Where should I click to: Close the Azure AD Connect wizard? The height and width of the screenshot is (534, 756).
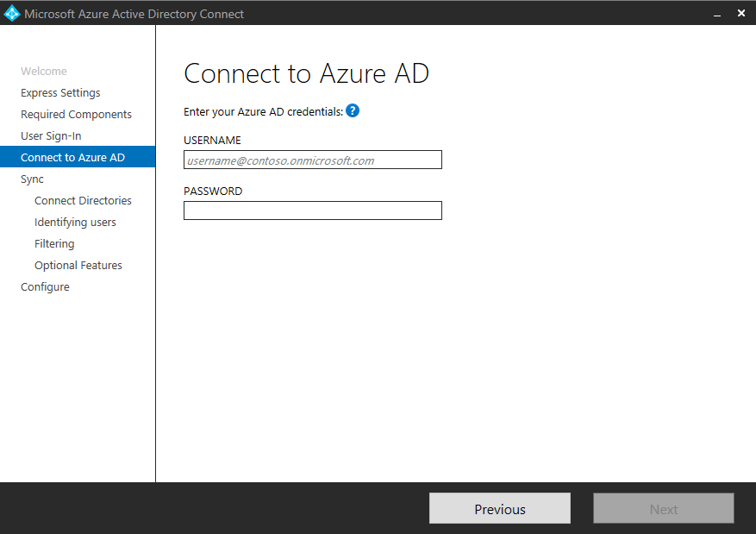click(x=740, y=13)
